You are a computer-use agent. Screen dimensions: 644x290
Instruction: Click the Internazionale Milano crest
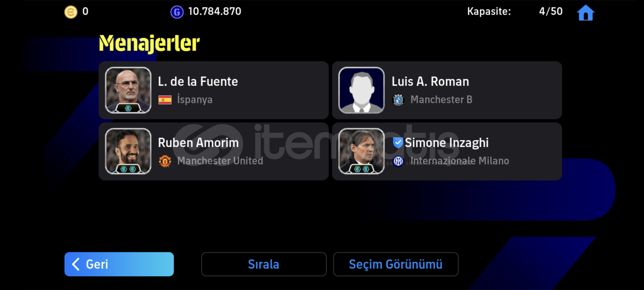click(x=398, y=161)
